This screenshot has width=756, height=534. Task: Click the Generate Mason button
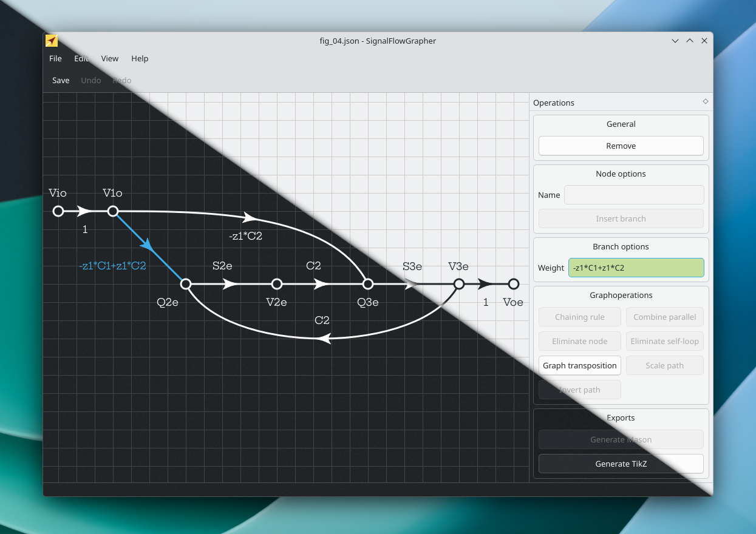pos(621,439)
